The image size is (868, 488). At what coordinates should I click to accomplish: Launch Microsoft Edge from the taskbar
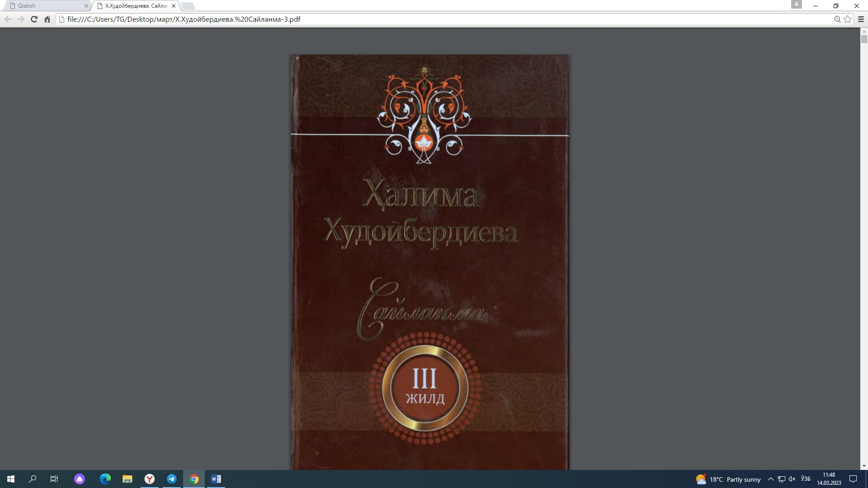(x=105, y=479)
